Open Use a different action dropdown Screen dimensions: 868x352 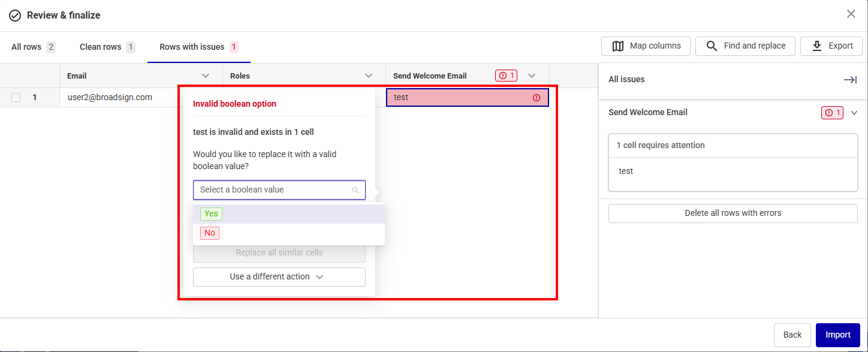click(279, 277)
